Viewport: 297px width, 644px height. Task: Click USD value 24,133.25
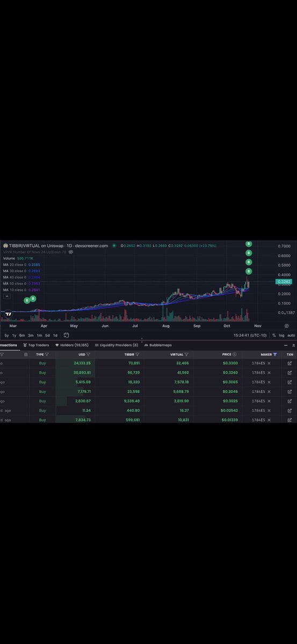click(x=82, y=363)
